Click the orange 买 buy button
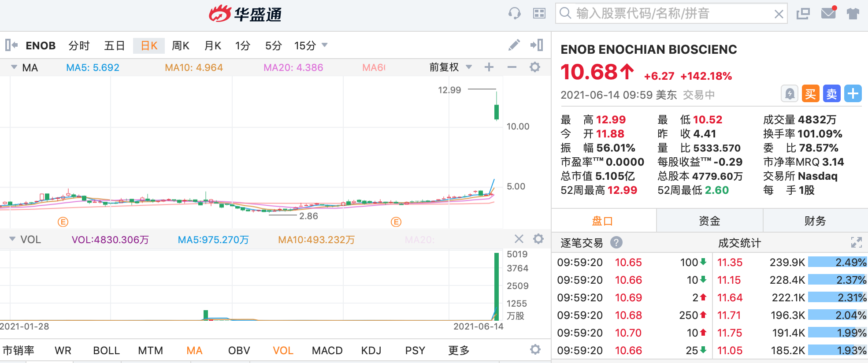Screen dimensions: 868x363 pyautogui.click(x=811, y=93)
